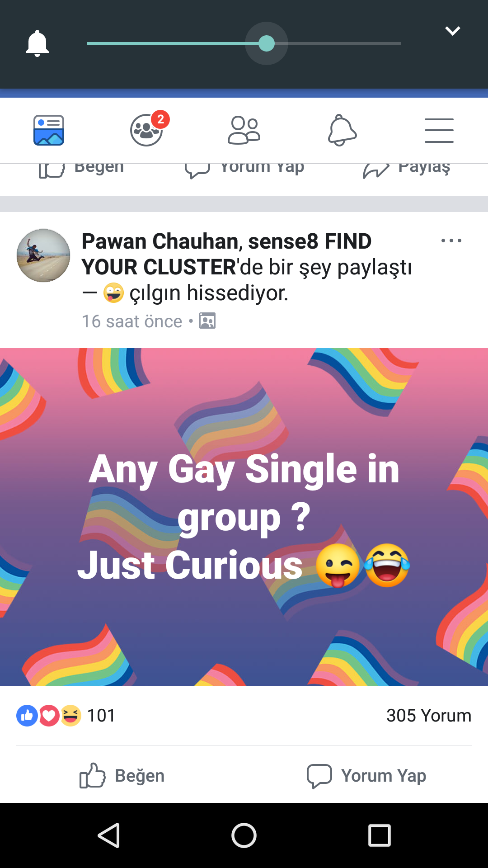The height and width of the screenshot is (868, 488).
Task: Tap the Android back navigation button
Action: pyautogui.click(x=109, y=835)
